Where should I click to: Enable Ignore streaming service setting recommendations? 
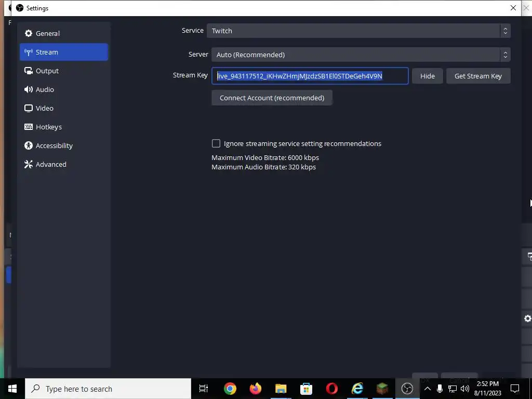click(x=216, y=143)
